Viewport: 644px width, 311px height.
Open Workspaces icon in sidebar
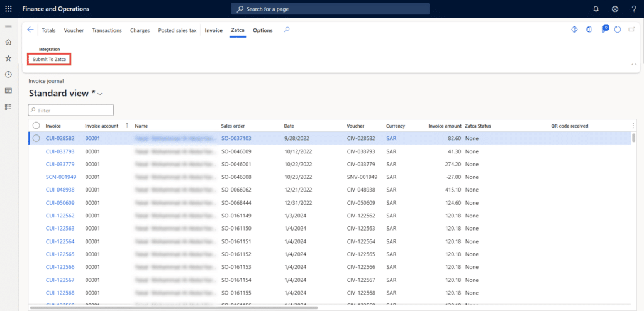pyautogui.click(x=8, y=90)
